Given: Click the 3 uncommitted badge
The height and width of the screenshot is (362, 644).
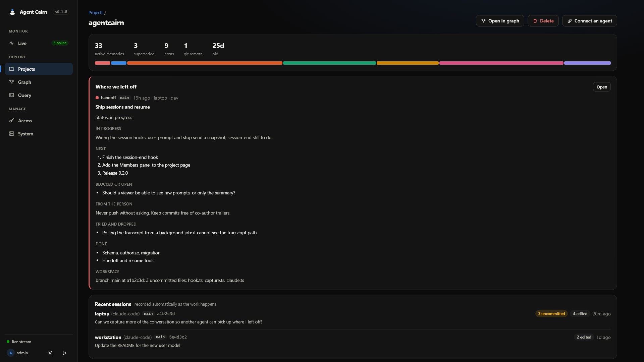Looking at the screenshot, I should click(x=551, y=314).
